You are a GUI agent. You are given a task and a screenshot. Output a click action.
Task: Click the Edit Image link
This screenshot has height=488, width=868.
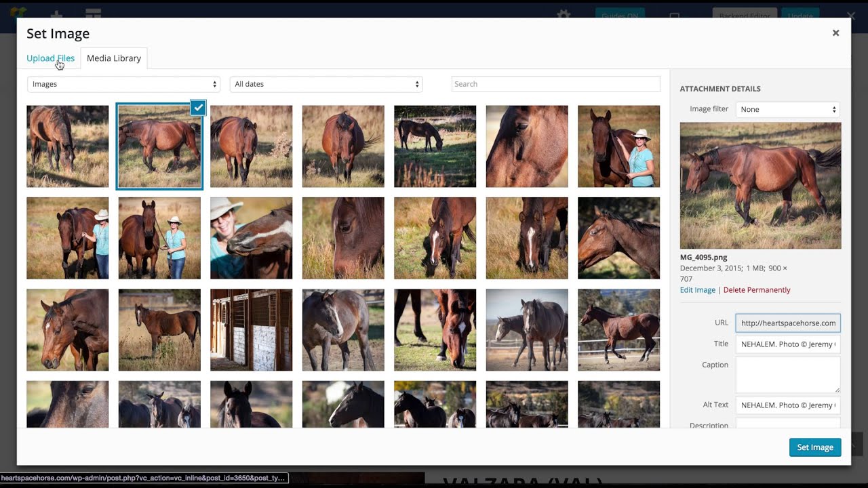[698, 290]
